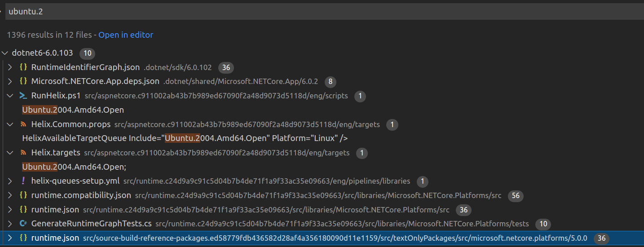Select runtime.compatibility.json file name
The height and width of the screenshot is (247, 644).
pos(81,195)
